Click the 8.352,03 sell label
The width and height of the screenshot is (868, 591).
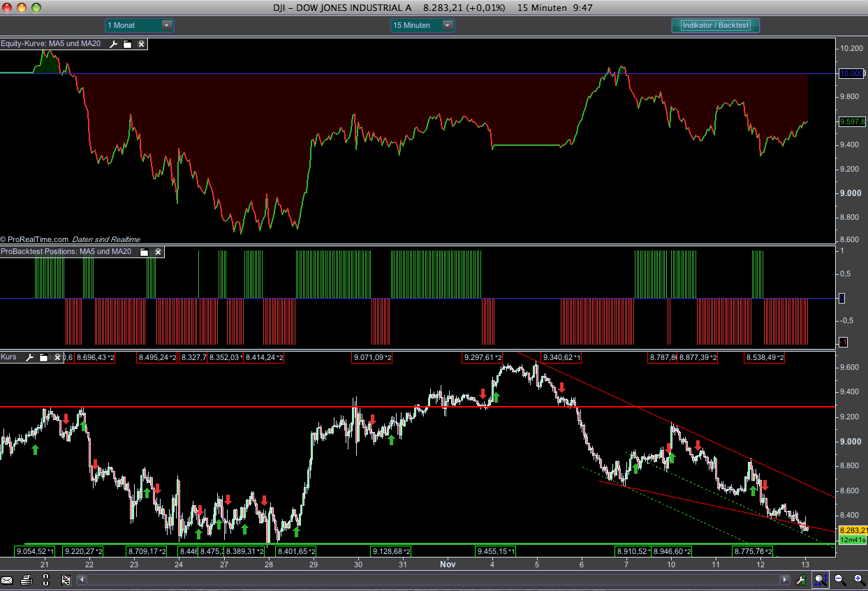(226, 357)
